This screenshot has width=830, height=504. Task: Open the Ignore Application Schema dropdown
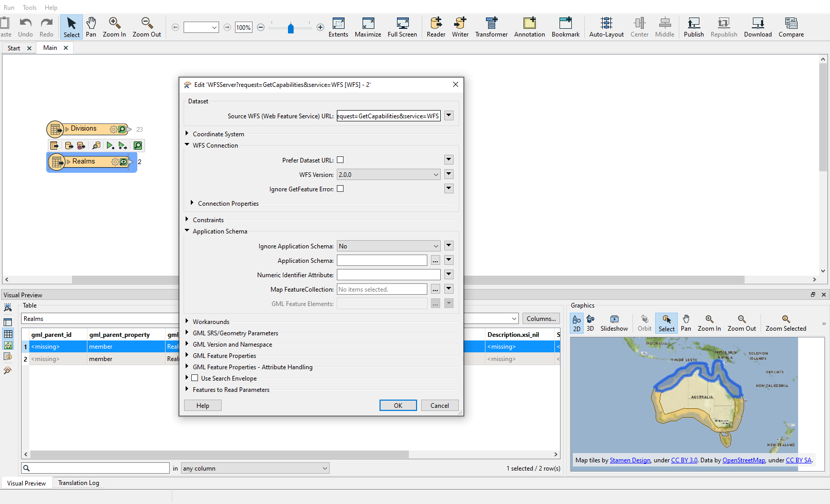coord(388,246)
